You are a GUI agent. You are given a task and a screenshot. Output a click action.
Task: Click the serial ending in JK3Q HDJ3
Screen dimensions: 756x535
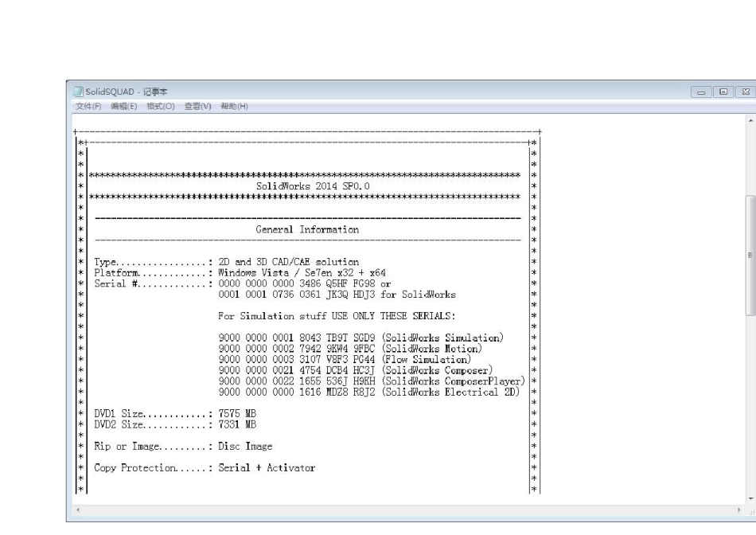pyautogui.click(x=297, y=295)
